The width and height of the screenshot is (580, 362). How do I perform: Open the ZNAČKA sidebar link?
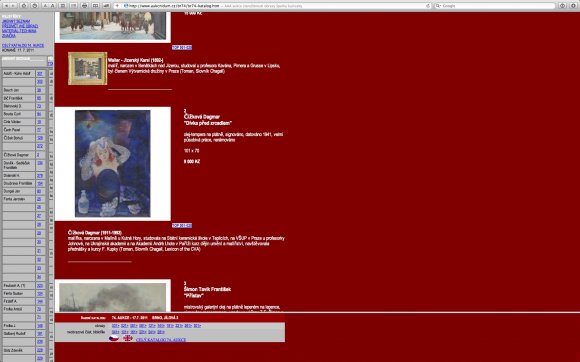[x=9, y=36]
